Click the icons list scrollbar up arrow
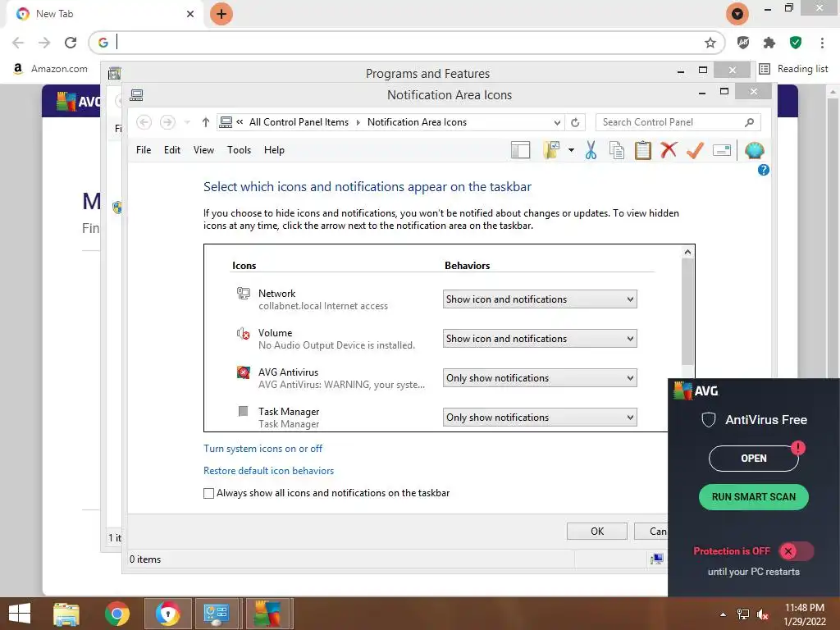This screenshot has height=630, width=840. 687,252
